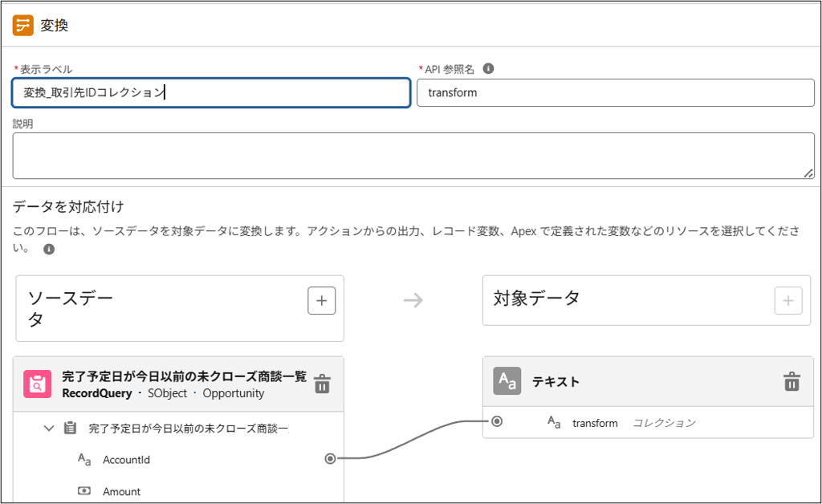The height and width of the screenshot is (504, 822).
Task: Click the 変換 title text
Action: coord(55,25)
